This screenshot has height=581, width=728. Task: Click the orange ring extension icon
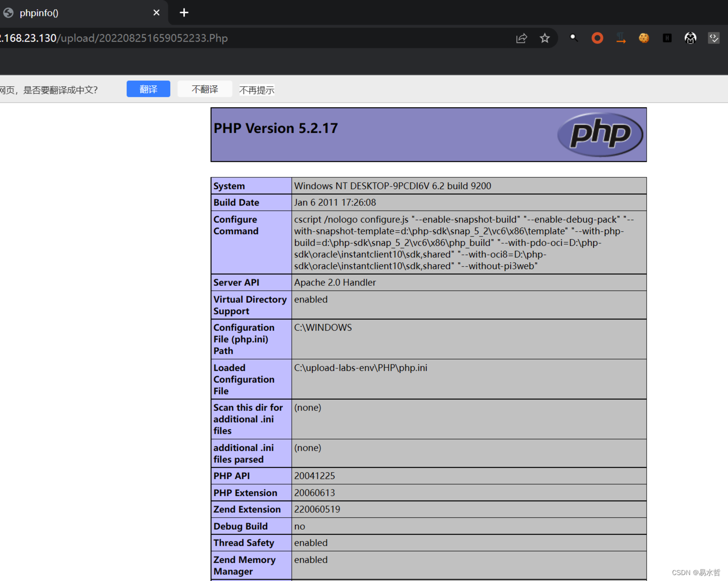[597, 38]
